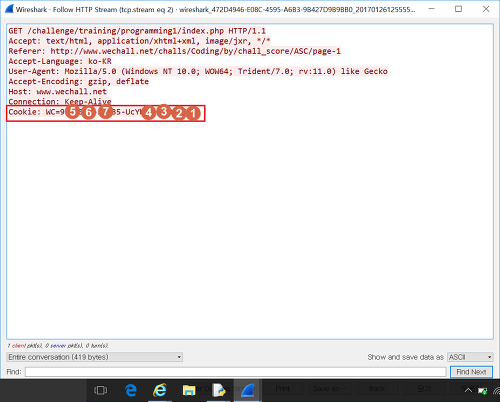Click the GET /challenge/training request line
The width and height of the screenshot is (500, 402).
click(137, 31)
